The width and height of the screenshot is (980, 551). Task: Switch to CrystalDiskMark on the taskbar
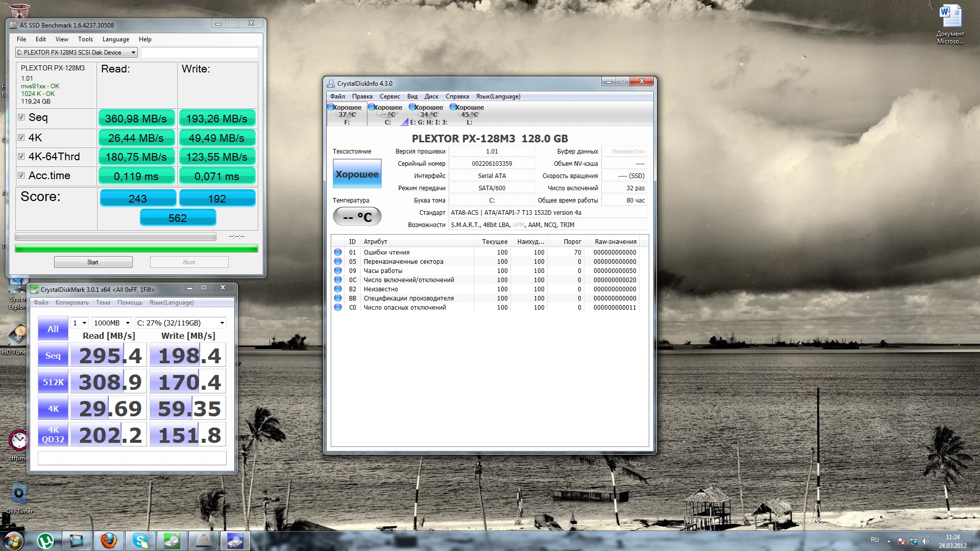pos(172,541)
